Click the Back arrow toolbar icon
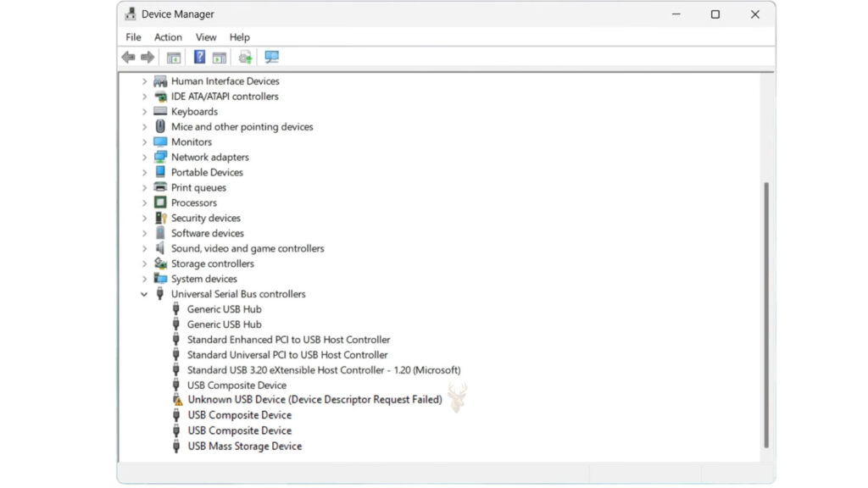 point(129,57)
